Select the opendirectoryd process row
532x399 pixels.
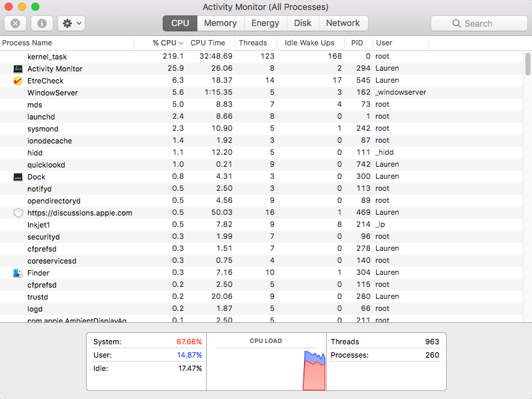[261, 201]
